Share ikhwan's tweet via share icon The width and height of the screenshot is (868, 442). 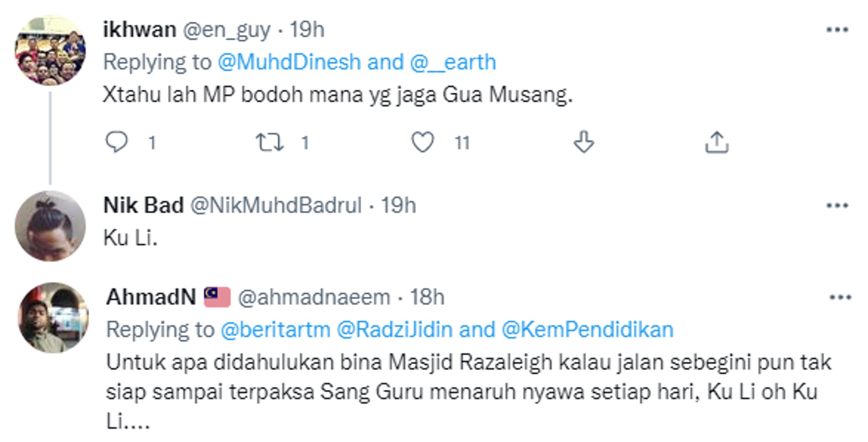tap(717, 142)
